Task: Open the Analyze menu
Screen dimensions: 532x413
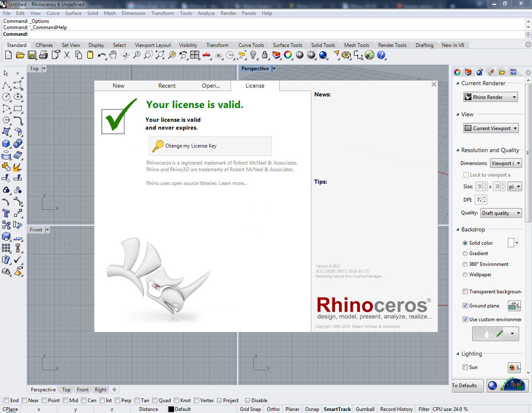Action: [x=206, y=13]
